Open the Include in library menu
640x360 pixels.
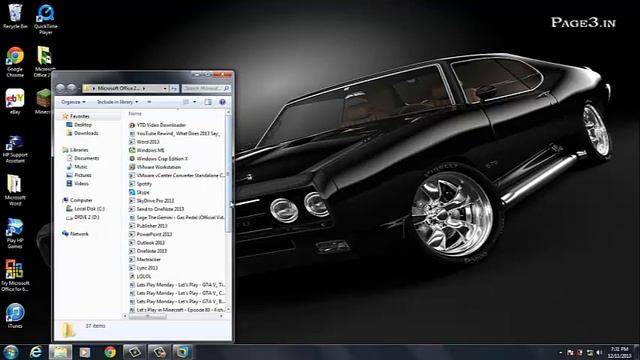coord(118,102)
